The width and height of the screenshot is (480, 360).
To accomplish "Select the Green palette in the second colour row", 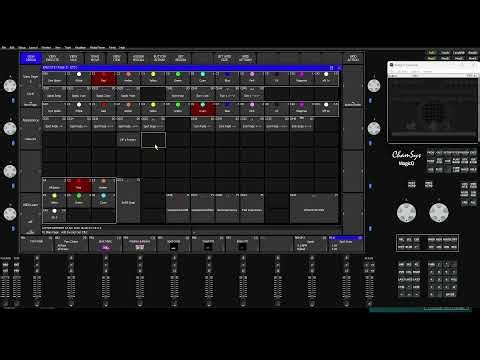I will pyautogui.click(x=178, y=109).
